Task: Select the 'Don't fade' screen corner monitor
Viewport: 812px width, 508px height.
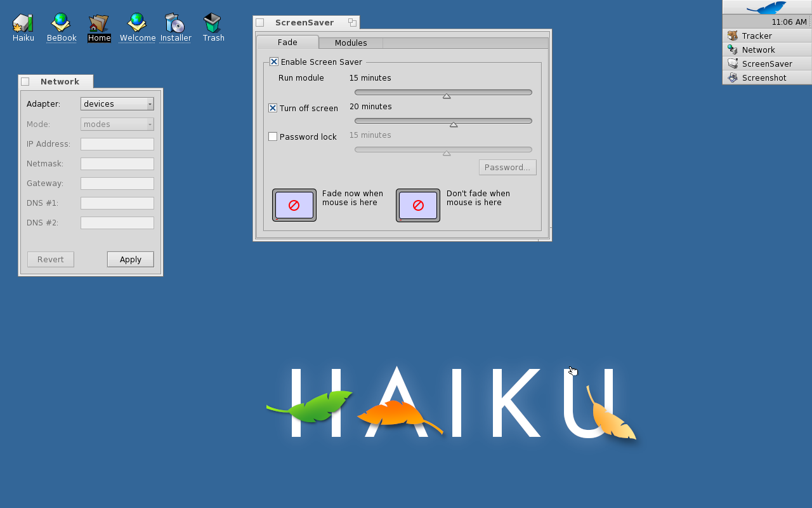Action: (x=418, y=205)
